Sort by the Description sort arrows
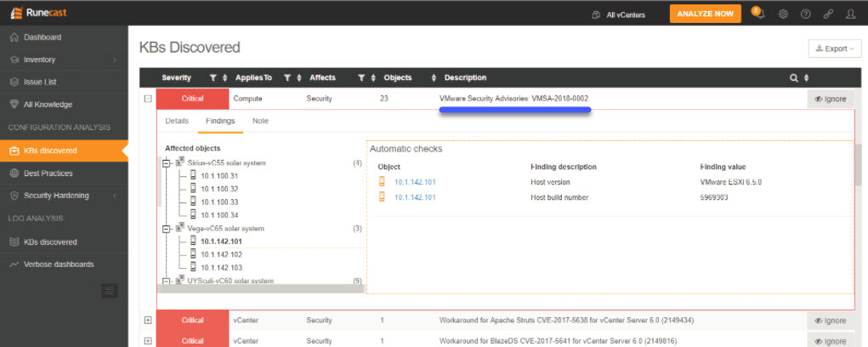Image resolution: width=868 pixels, height=347 pixels. pyautogui.click(x=806, y=78)
